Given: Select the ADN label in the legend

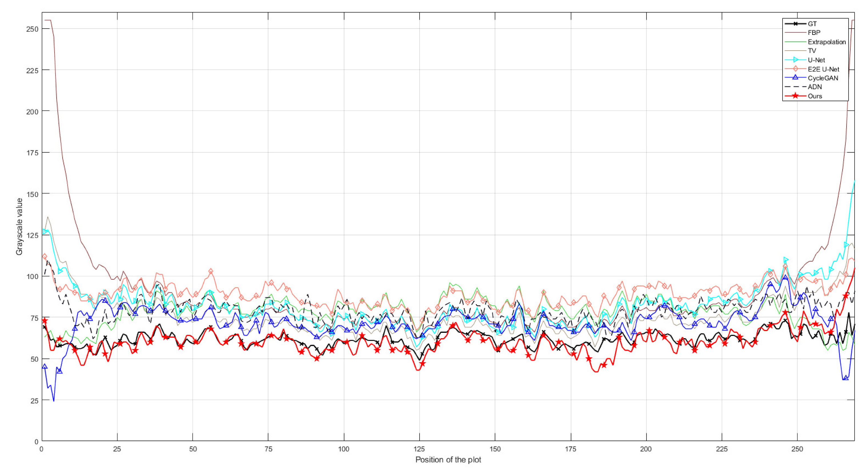Looking at the screenshot, I should point(815,87).
